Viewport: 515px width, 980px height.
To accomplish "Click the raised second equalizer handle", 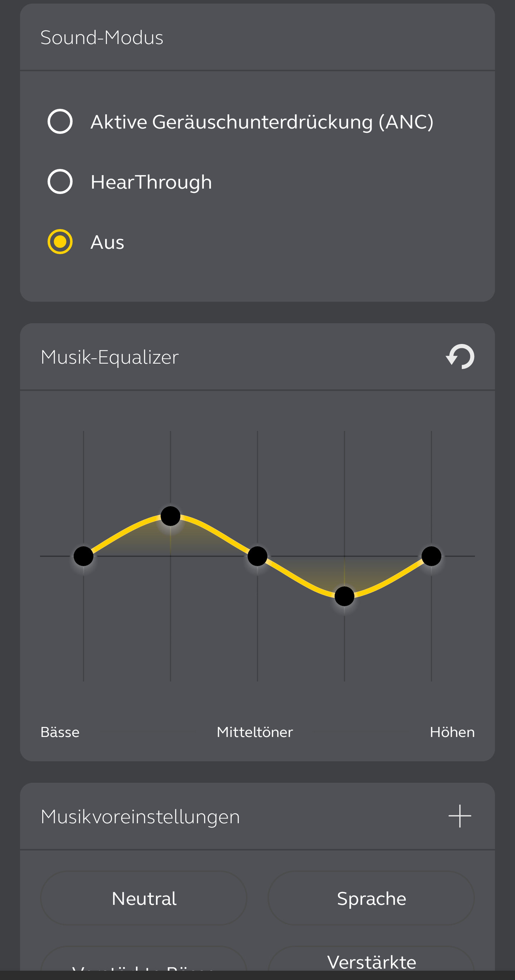I will tap(170, 516).
